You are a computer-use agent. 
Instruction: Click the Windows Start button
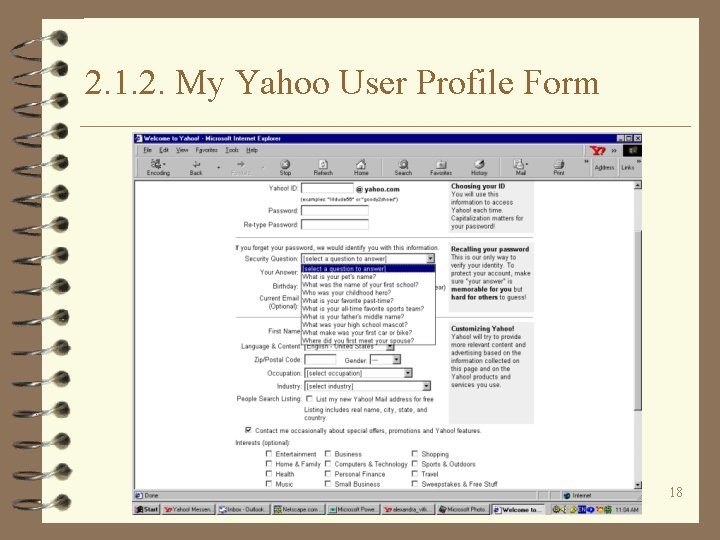(147, 509)
